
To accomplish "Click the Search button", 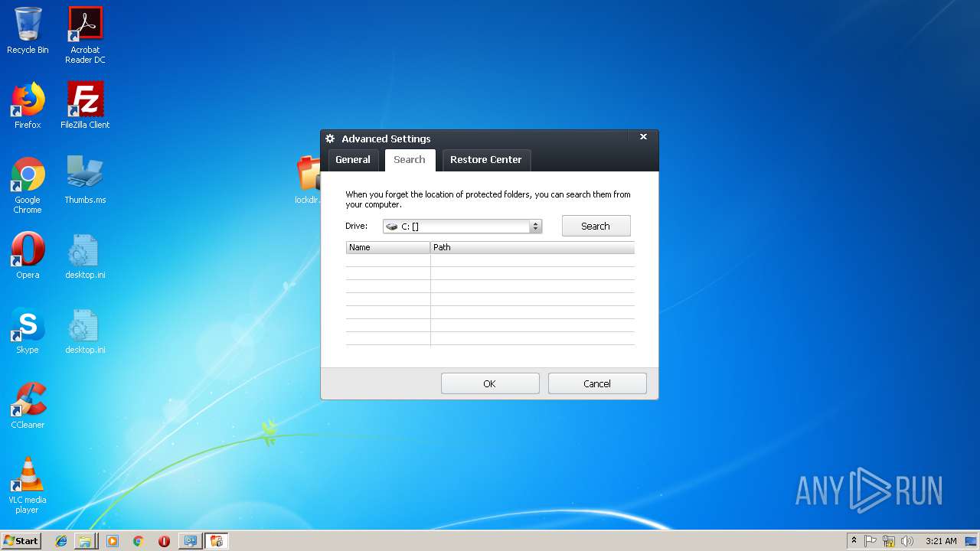I will pyautogui.click(x=596, y=226).
